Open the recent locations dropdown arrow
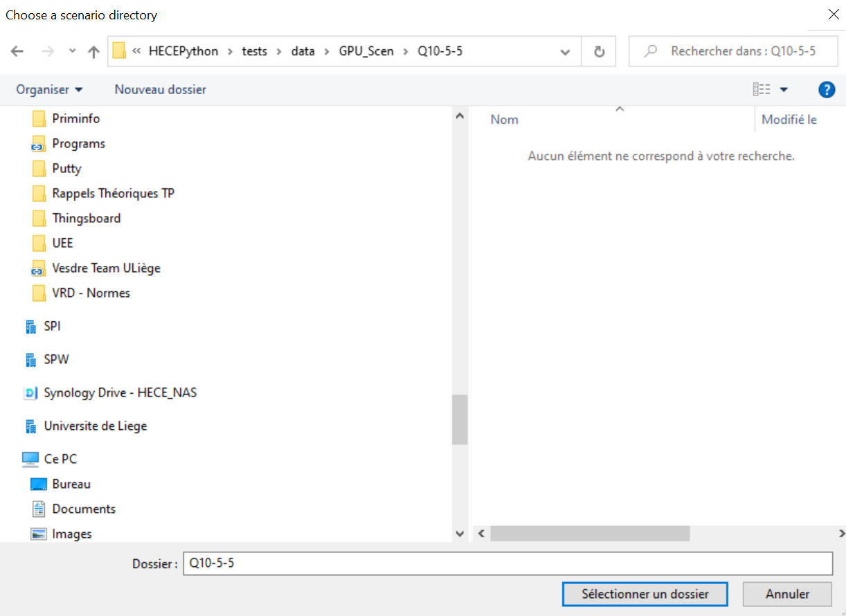This screenshot has width=846, height=616. pyautogui.click(x=73, y=52)
